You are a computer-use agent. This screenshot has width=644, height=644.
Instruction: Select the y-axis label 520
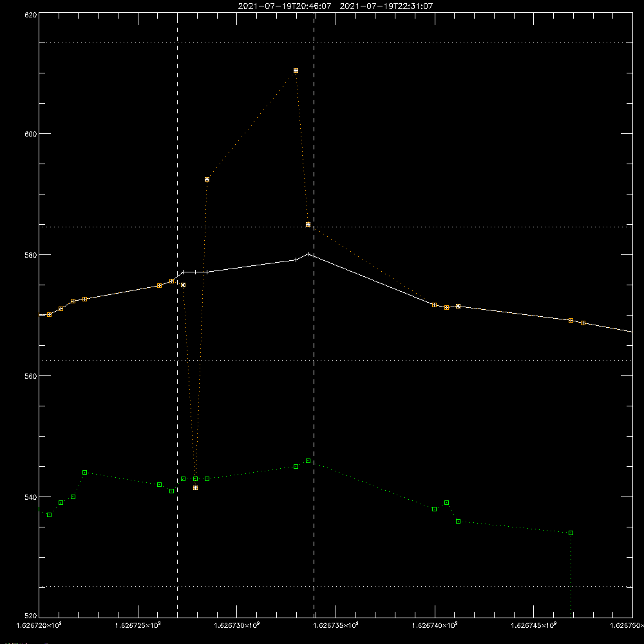tap(31, 616)
